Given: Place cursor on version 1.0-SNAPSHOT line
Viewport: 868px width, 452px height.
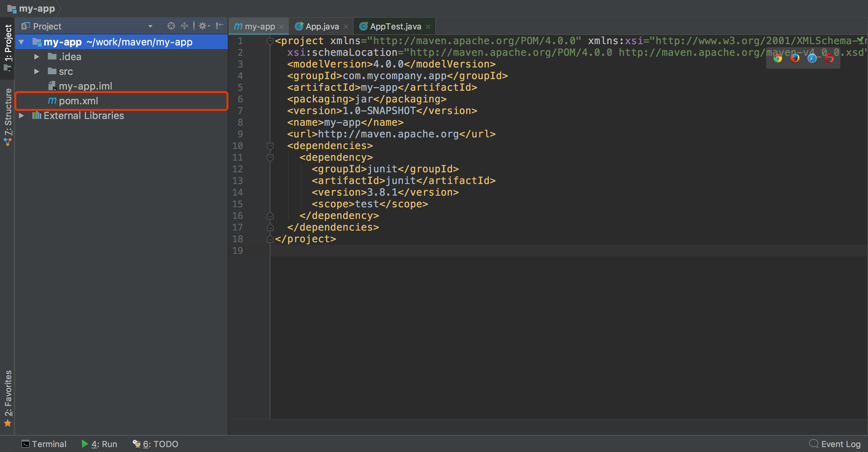Looking at the screenshot, I should click(x=382, y=111).
